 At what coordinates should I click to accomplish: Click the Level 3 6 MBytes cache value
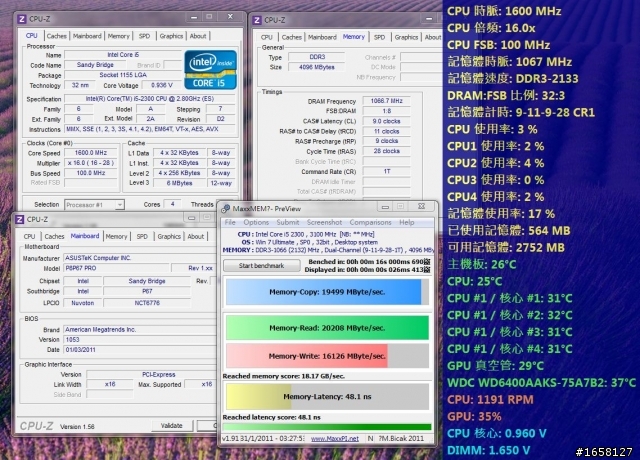179,183
